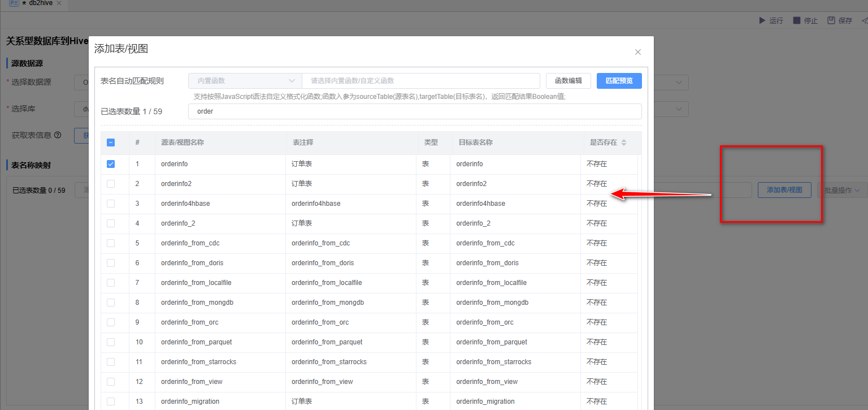Select the orderinfo_from_mongodb row checkbox

coord(111,303)
